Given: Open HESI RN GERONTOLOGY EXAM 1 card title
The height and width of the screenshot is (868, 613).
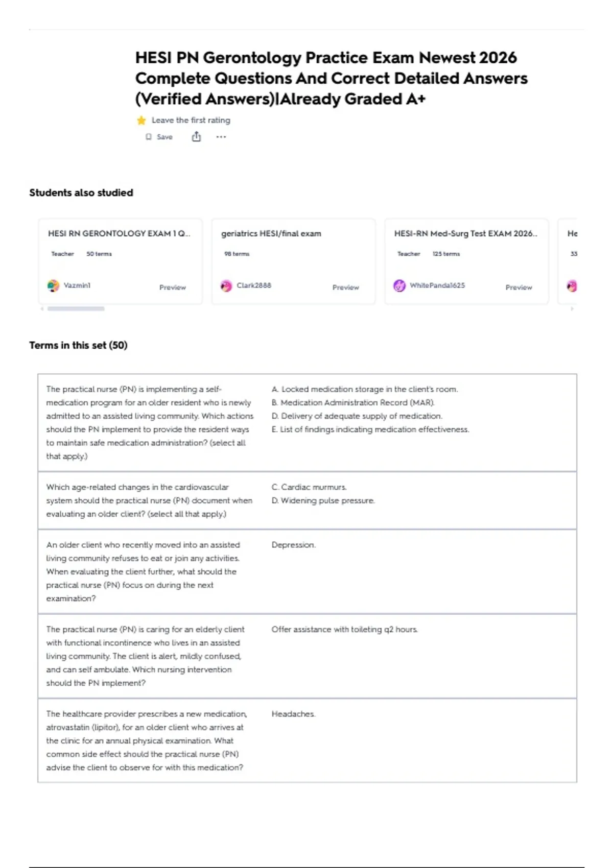Looking at the screenshot, I should click(x=119, y=233).
